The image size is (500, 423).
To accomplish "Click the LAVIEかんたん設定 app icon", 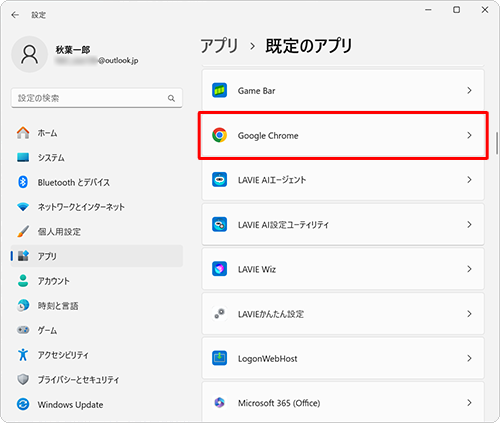I will [x=219, y=314].
